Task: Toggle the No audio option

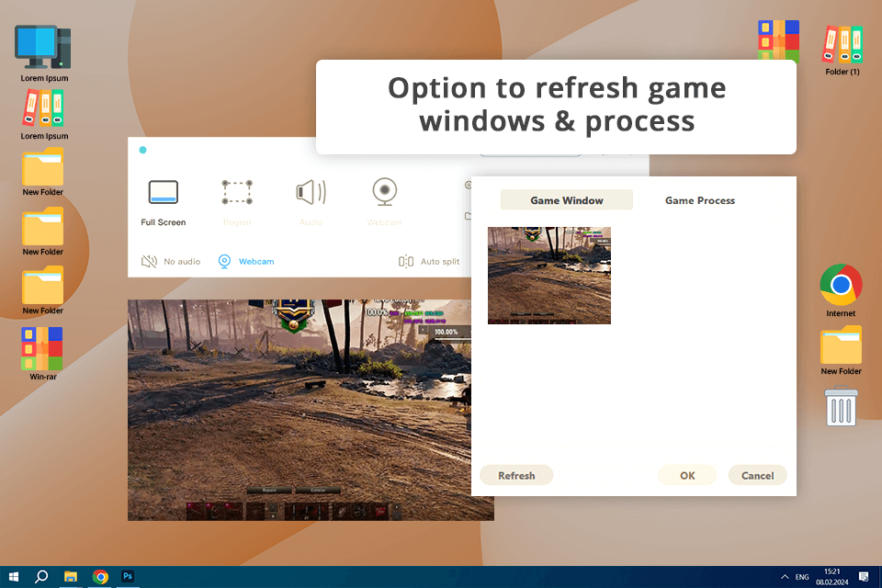Action: pyautogui.click(x=171, y=262)
